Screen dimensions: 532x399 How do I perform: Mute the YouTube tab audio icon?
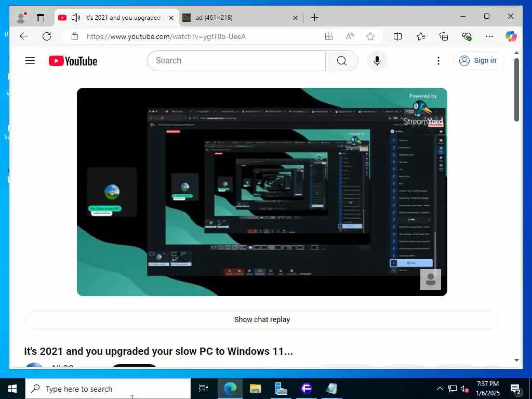[76, 18]
